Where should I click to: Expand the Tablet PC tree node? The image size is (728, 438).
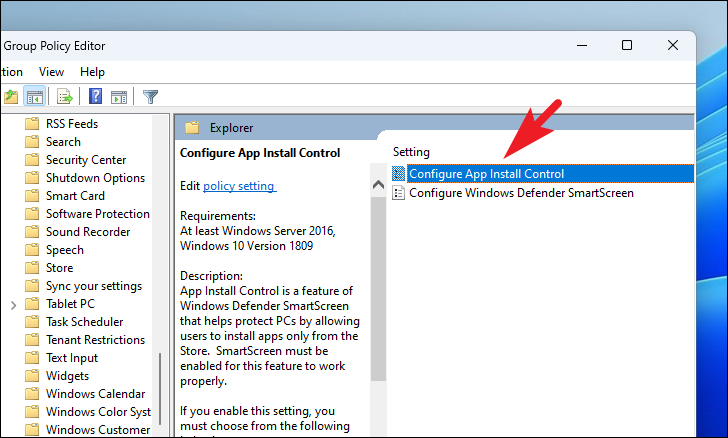coord(11,304)
